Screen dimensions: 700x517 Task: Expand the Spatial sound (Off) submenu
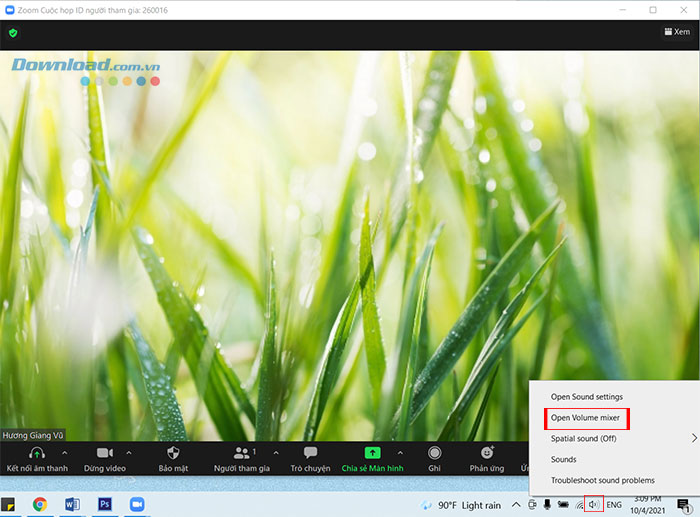click(x=612, y=438)
